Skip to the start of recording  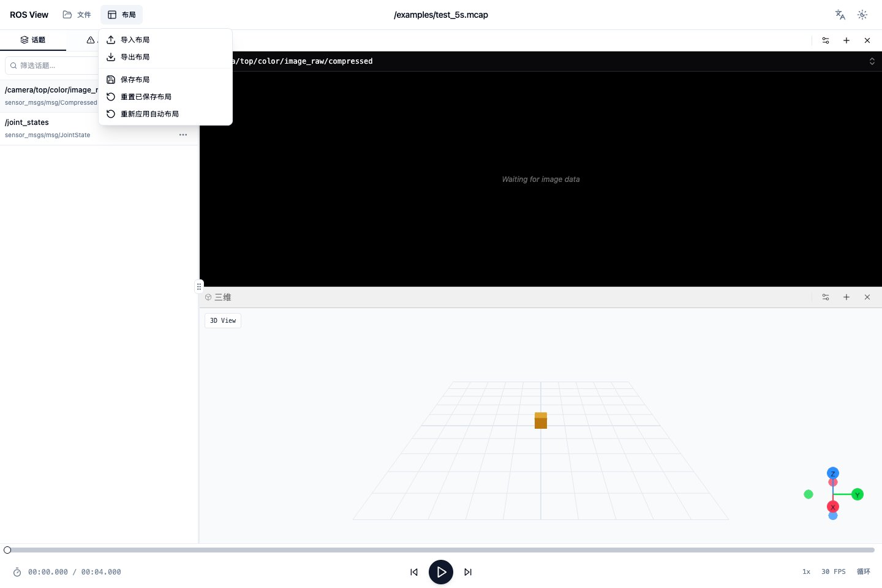pyautogui.click(x=414, y=572)
